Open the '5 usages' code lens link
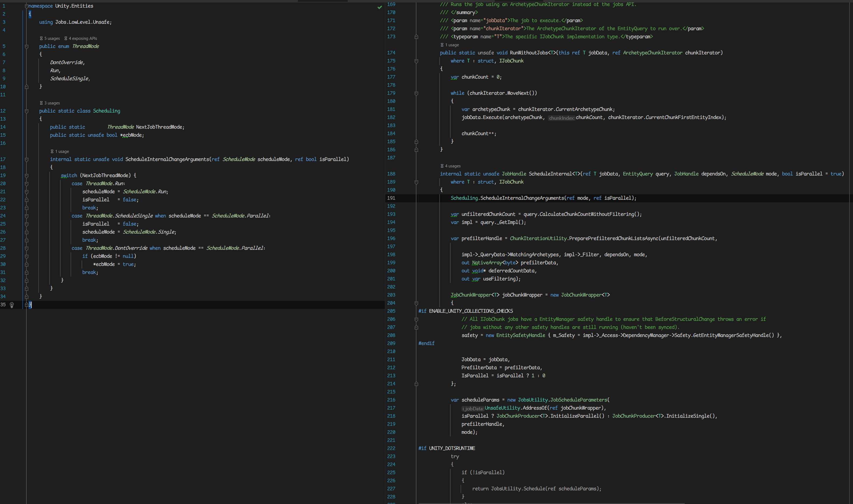The width and height of the screenshot is (853, 504). 52,38
